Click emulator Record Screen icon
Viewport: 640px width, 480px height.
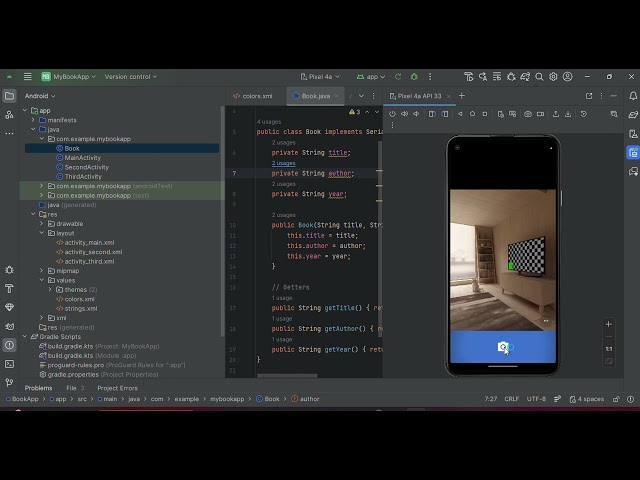[540, 114]
